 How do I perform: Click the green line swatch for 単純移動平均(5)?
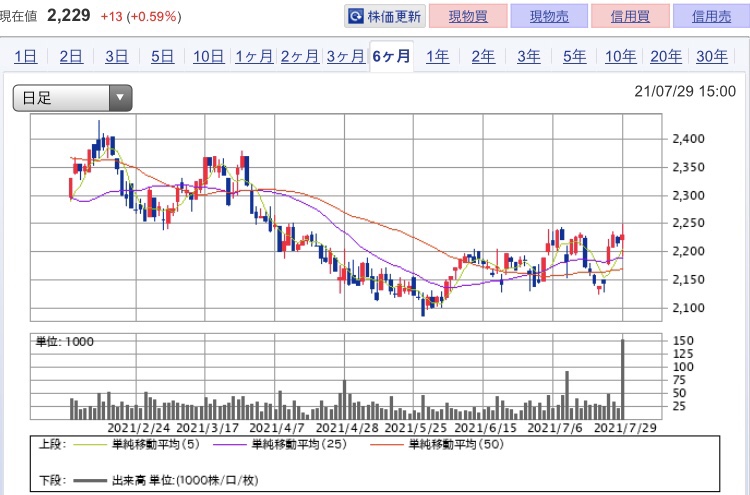coord(90,445)
